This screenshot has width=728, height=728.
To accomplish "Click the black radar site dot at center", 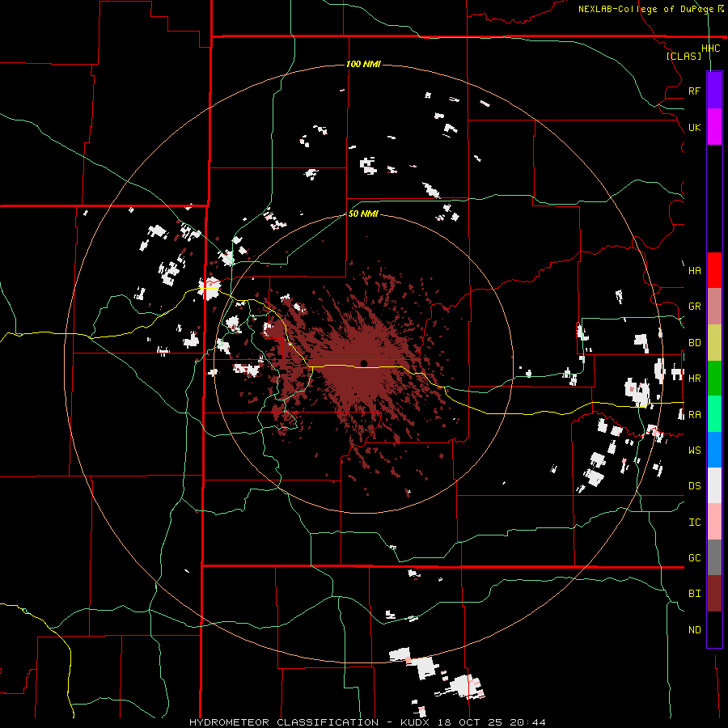I will click(364, 363).
